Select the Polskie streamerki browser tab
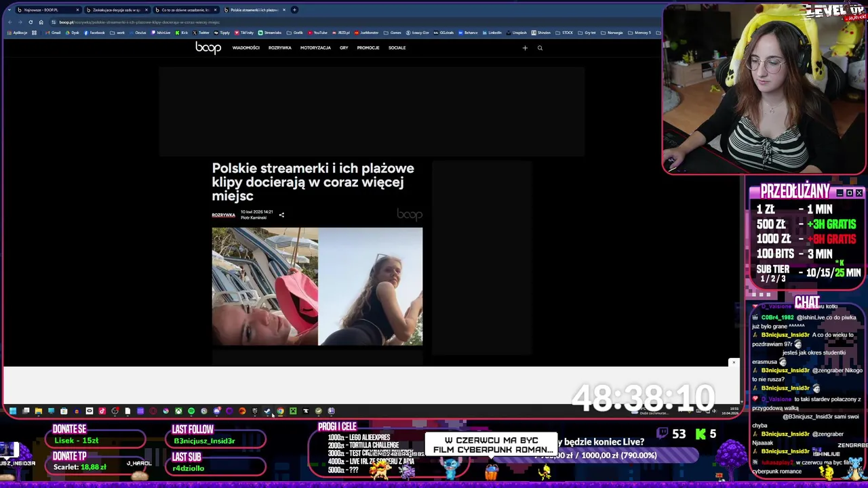 (254, 9)
